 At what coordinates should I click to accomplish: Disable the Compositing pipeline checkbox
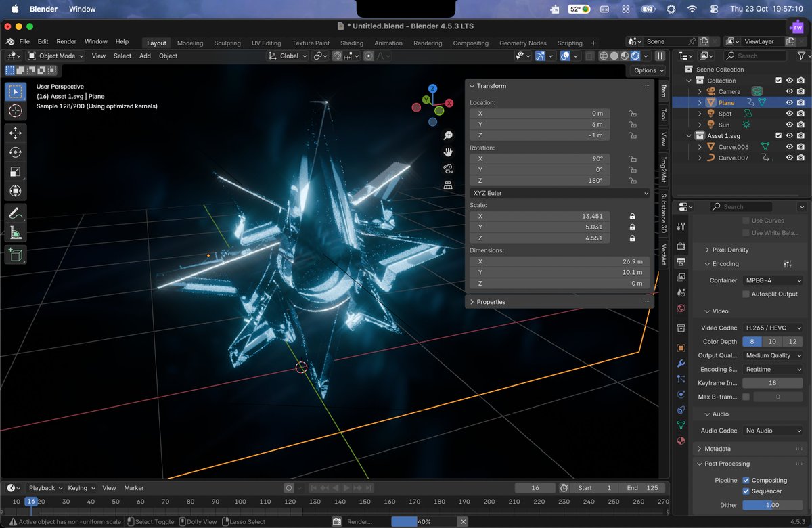pyautogui.click(x=746, y=481)
